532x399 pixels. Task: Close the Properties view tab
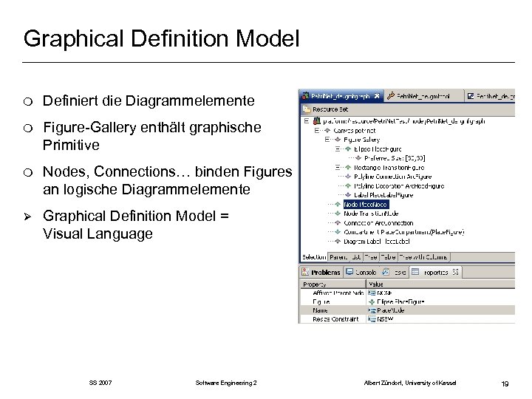pyautogui.click(x=456, y=272)
